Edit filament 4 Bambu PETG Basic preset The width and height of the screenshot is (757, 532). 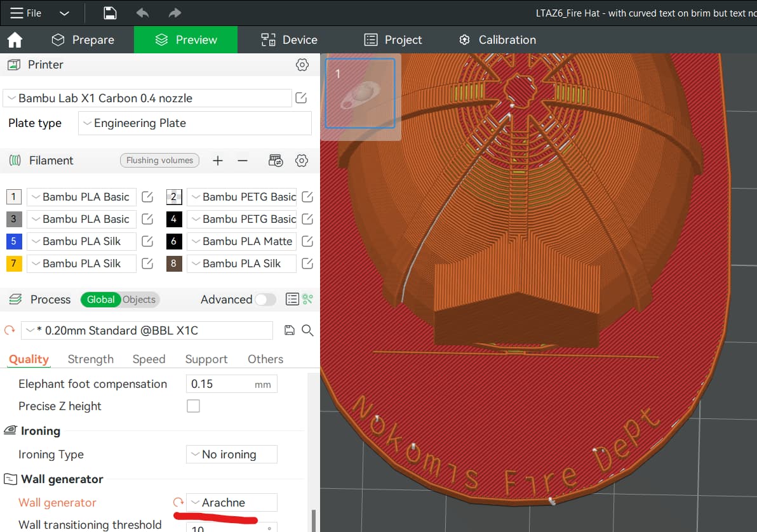pyautogui.click(x=307, y=219)
